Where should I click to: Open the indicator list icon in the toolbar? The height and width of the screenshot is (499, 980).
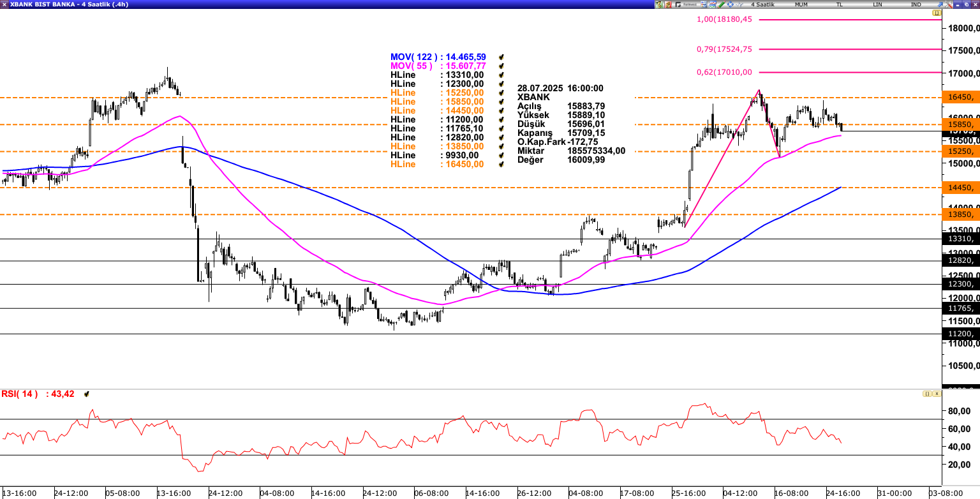[x=704, y=4]
